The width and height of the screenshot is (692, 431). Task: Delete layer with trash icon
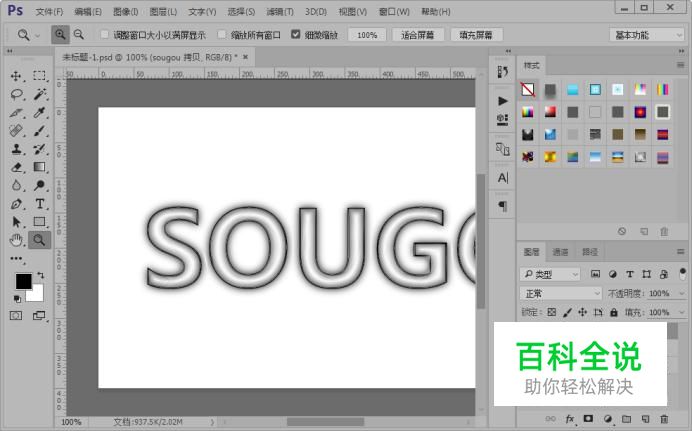point(664,419)
